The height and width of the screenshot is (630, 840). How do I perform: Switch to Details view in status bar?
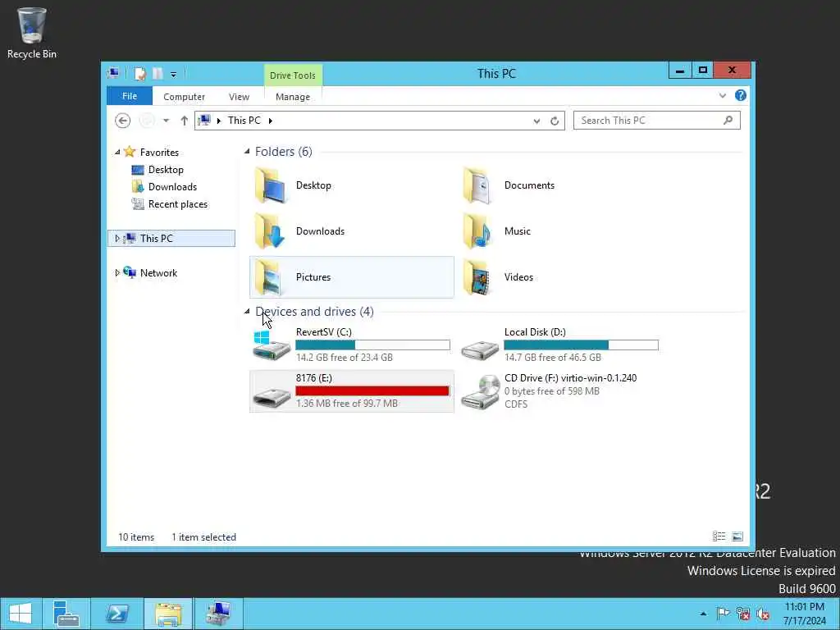[719, 536]
